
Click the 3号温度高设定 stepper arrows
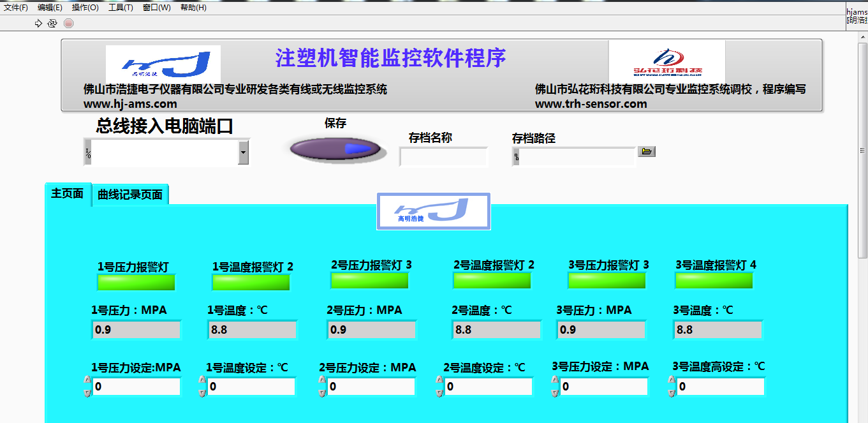tap(672, 386)
